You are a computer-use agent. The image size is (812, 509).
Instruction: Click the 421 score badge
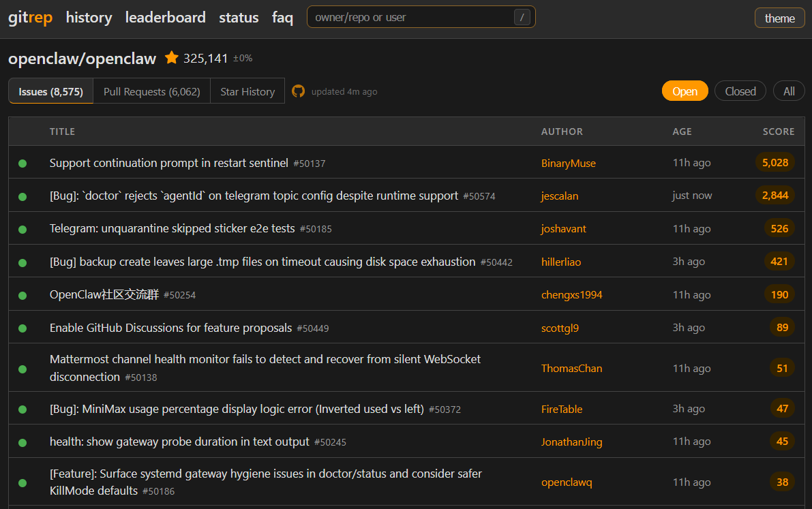pyautogui.click(x=779, y=262)
